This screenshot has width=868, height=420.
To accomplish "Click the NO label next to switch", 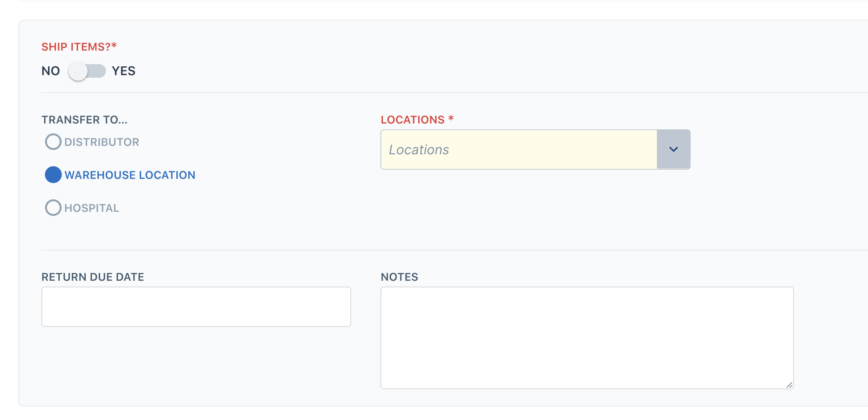I will click(x=51, y=71).
